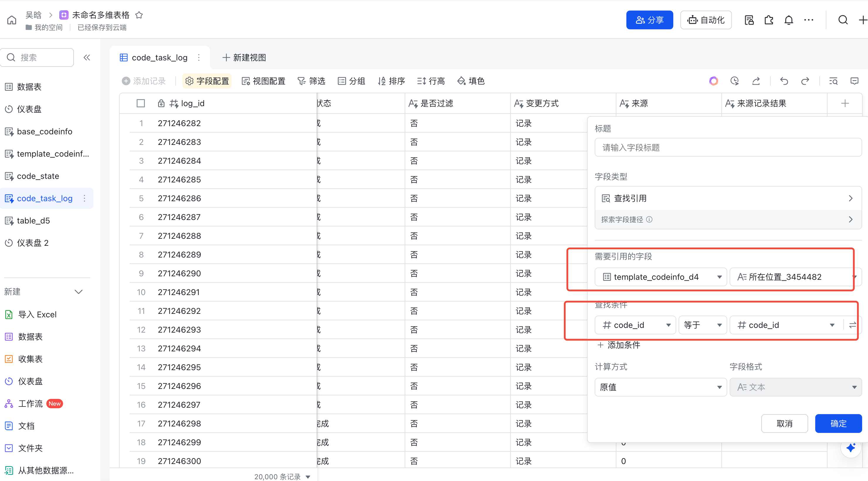868x481 pixels.
Task: Click info icon next to 探索字段捷径
Action: click(649, 219)
